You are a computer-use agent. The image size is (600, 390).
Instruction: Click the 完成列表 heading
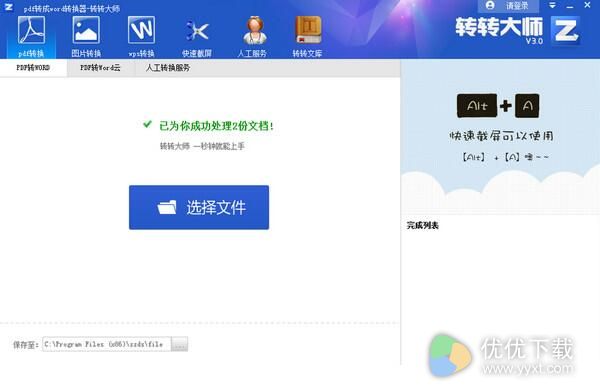[422, 225]
